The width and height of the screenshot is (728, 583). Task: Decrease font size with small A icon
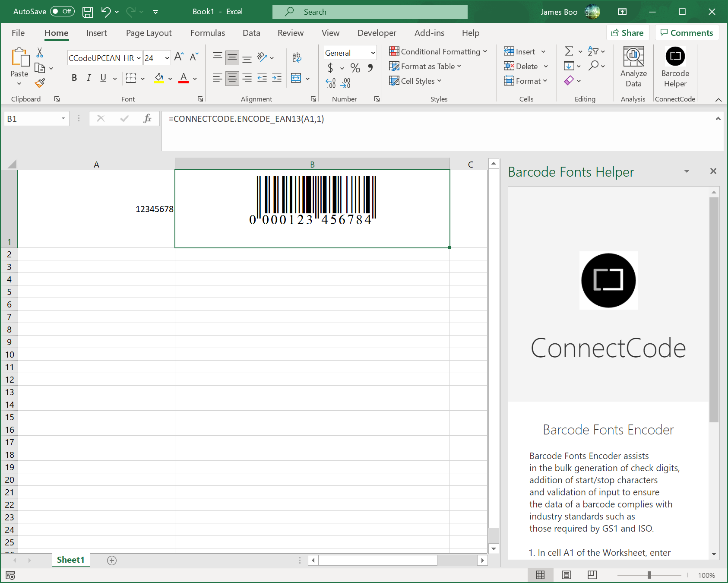(x=194, y=57)
